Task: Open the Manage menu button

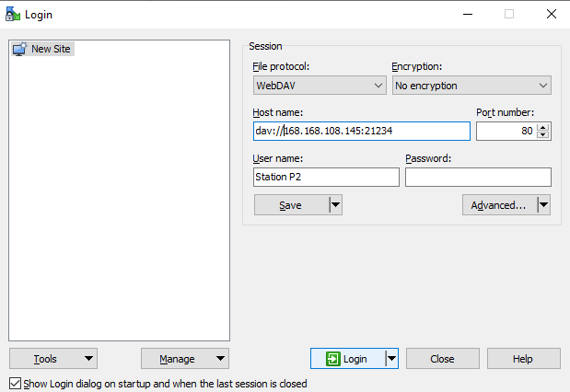Action: [185, 359]
